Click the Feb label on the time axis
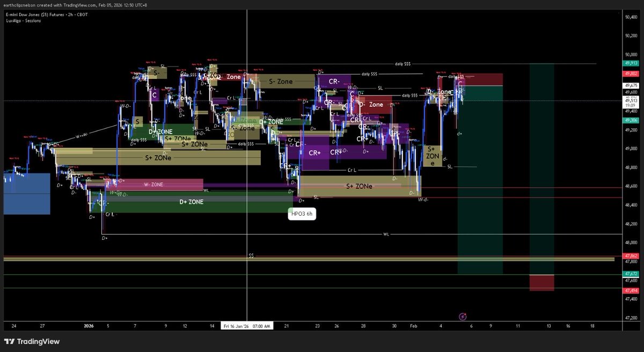The image size is (644, 352). [413, 326]
